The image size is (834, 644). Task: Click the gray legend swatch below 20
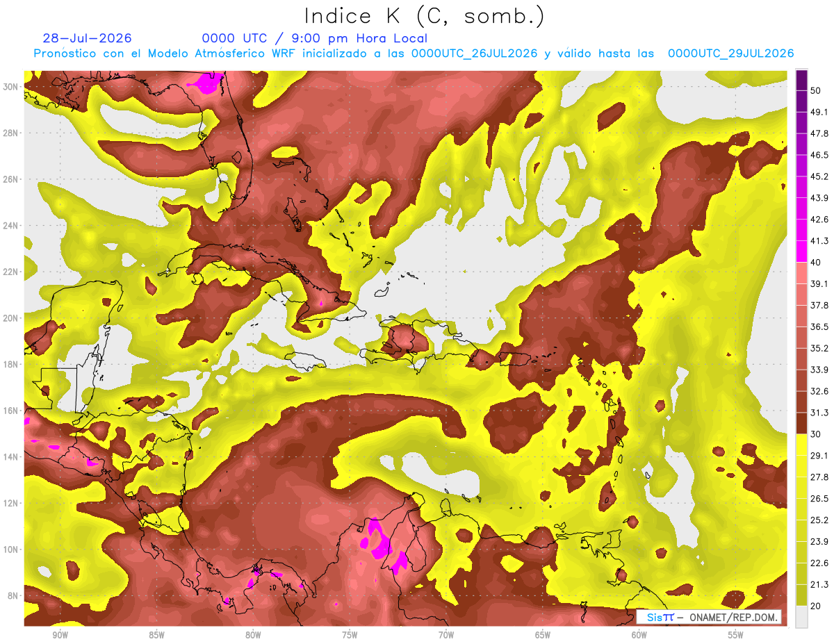(801, 617)
